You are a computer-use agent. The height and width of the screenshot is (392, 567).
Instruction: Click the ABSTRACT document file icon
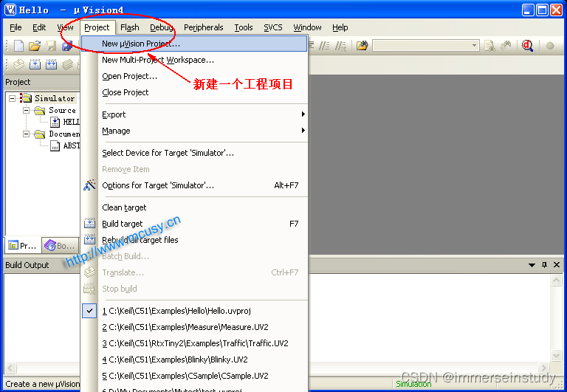55,145
